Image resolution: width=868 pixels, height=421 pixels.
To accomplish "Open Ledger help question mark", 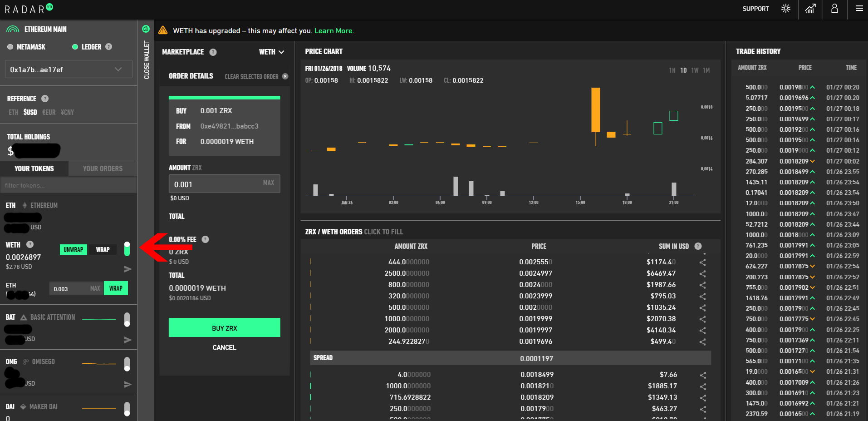I will 108,47.
